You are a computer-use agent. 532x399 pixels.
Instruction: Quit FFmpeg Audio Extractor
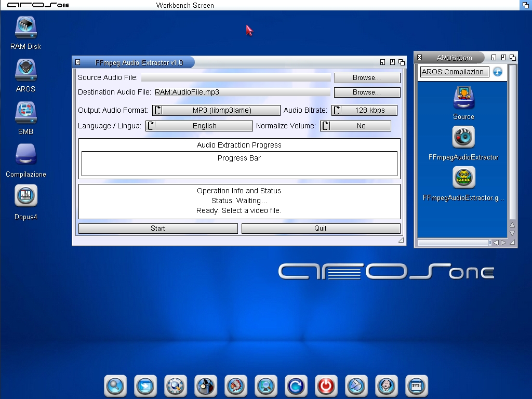321,229
